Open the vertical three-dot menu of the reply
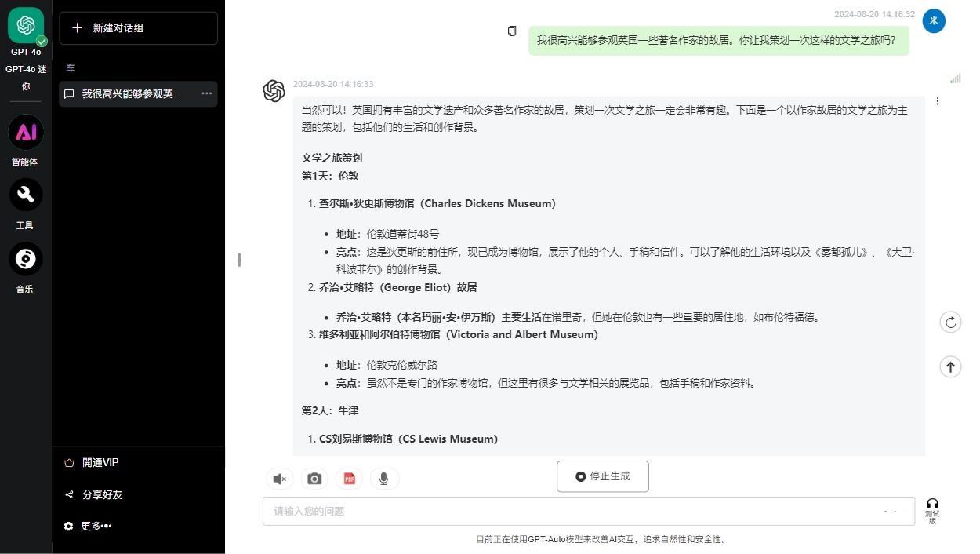The width and height of the screenshot is (980, 554). [938, 101]
